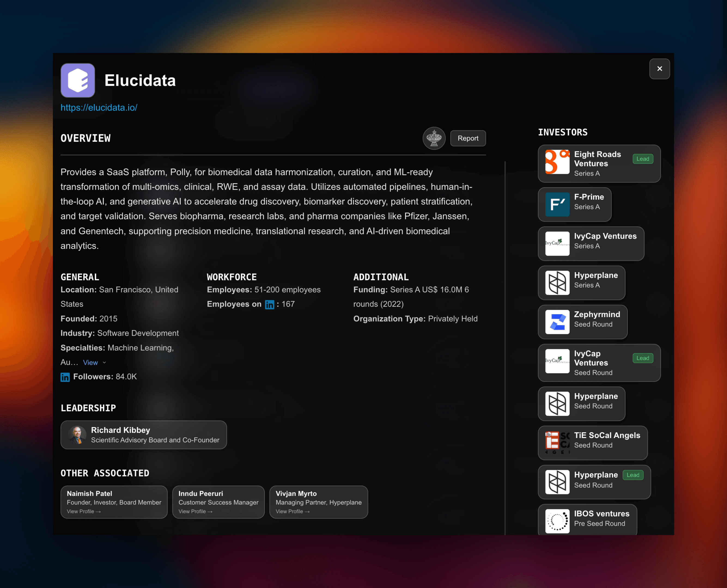Click Lead badge on Hyperplane Seed Round
The image size is (727, 588).
tap(632, 475)
